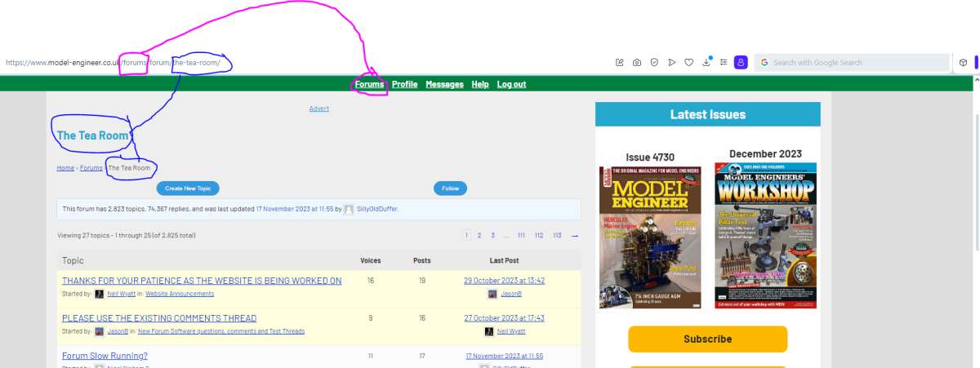980x368 pixels.
Task: Open the Forum Slow Running? topic
Action: [x=105, y=356]
